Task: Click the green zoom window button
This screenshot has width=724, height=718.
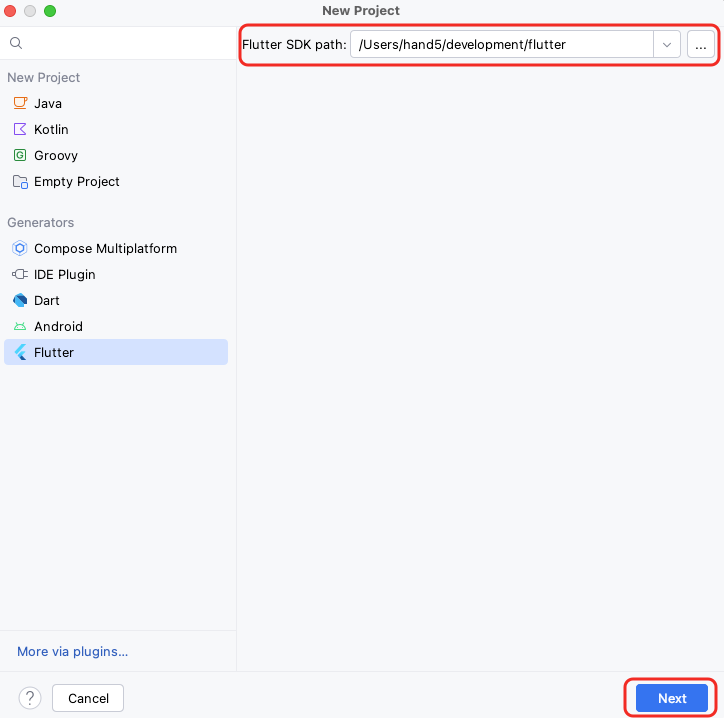Action: (50, 11)
